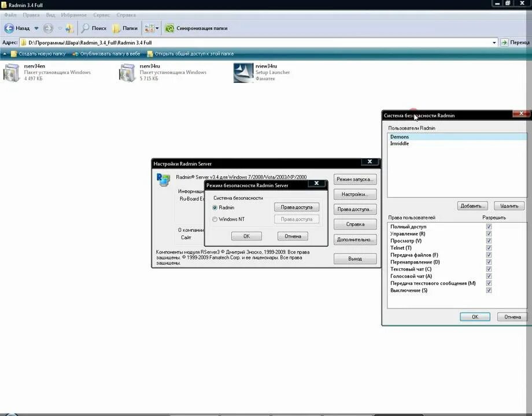The width and height of the screenshot is (532, 416).
Task: Click the Radmin Server logo icon
Action: [x=163, y=179]
